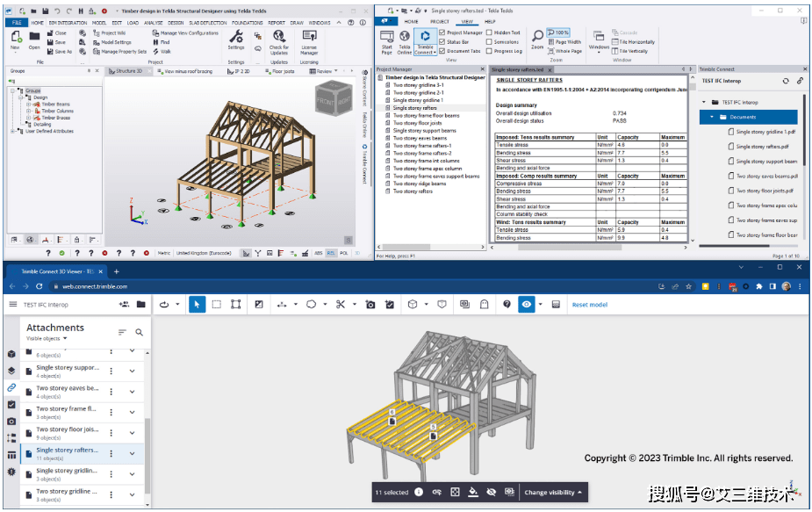The image size is (812, 512).
Task: Click the Zoom magnifier icon in Tedds
Action: 537,36
